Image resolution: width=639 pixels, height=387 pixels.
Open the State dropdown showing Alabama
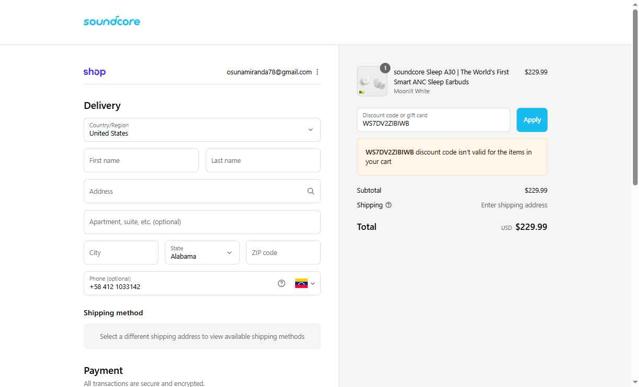202,253
